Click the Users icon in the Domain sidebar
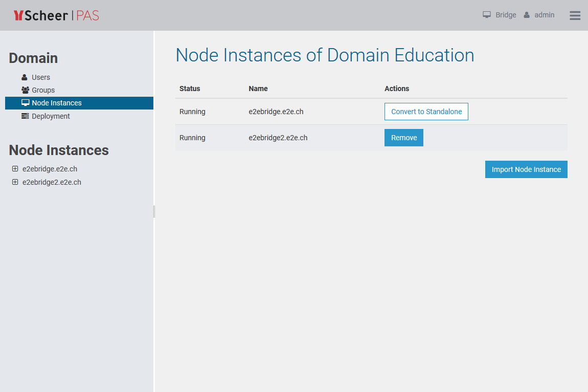The image size is (588, 392). pos(25,77)
